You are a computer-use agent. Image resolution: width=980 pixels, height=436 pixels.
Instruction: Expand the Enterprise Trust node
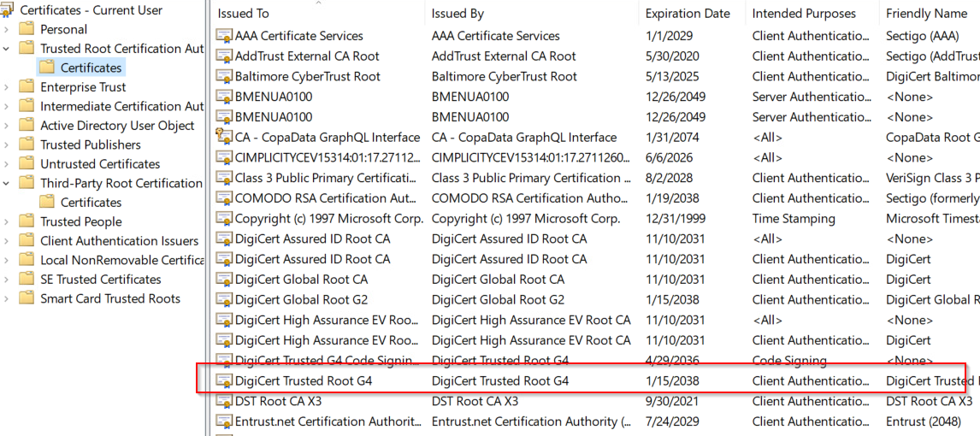click(6, 87)
